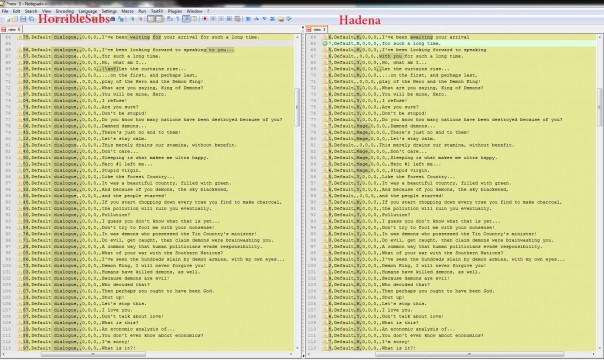Click the Save All toolbar icon
Screen dimensions: 604x360
coord(32,19)
